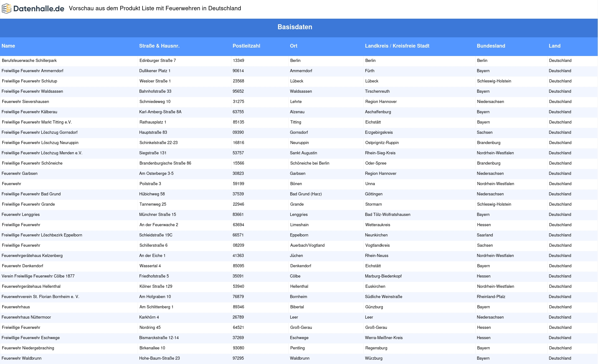Click the Name column header
Screen dimensions: 598x364
click(x=8, y=46)
